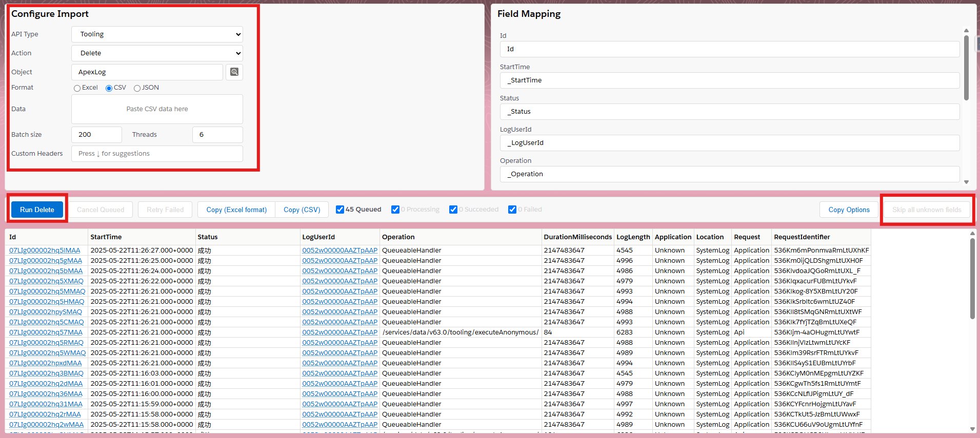The width and height of the screenshot is (980, 438).
Task: Open record link 07LIg000002hq5bMAA
Action: [x=46, y=271]
